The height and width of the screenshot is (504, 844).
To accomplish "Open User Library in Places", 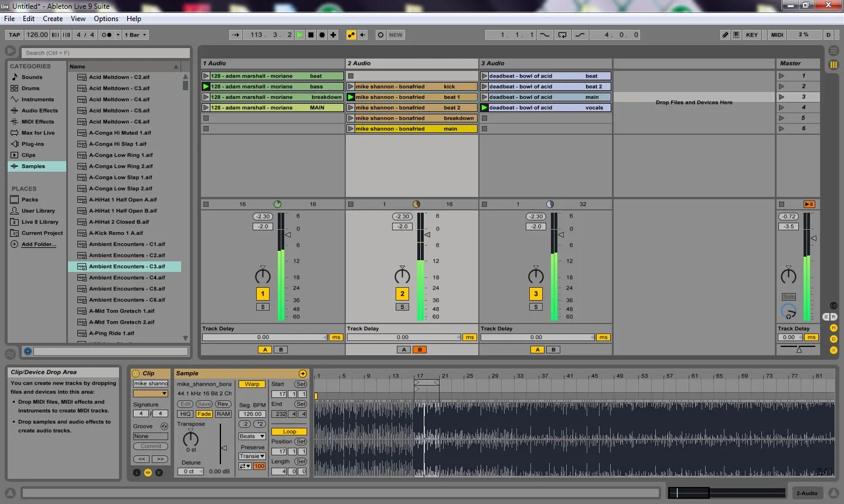I will [x=37, y=211].
